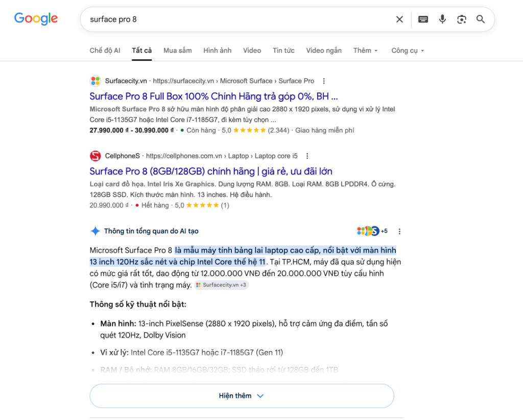
Task: Click the Surfacecity.vn site name
Action: (x=126, y=81)
